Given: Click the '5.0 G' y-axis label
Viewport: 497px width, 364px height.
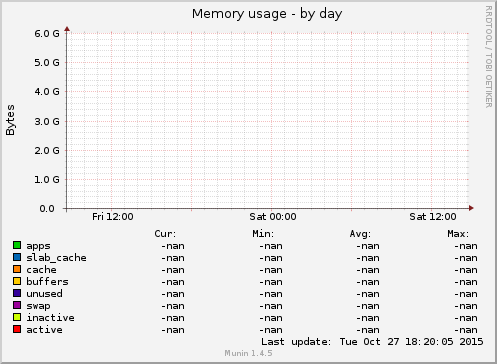Looking at the screenshot, I should point(47,63).
